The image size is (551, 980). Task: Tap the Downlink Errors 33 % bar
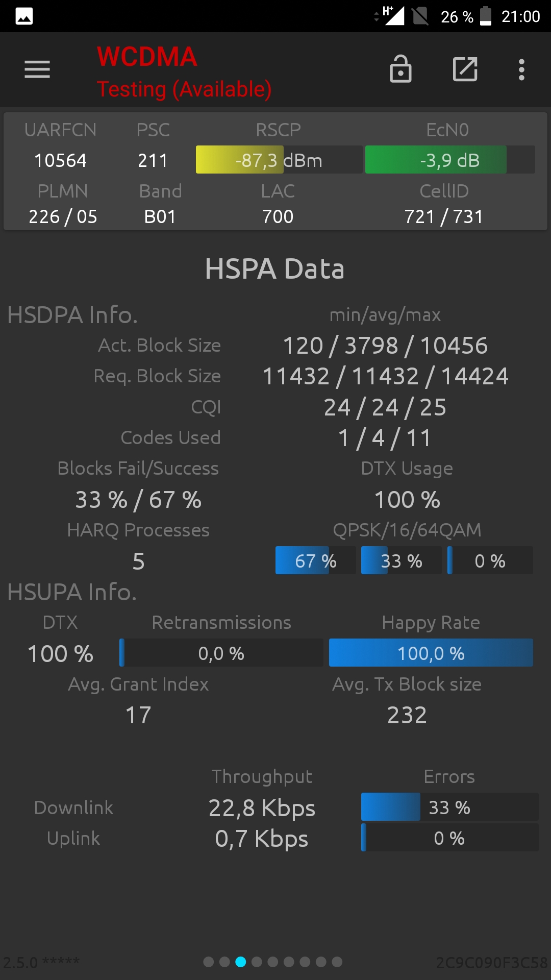[x=449, y=807]
